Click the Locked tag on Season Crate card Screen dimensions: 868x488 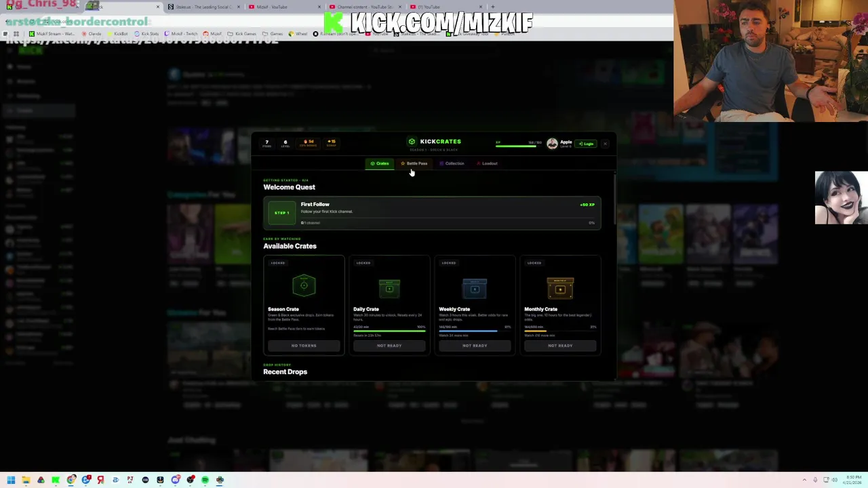278,263
